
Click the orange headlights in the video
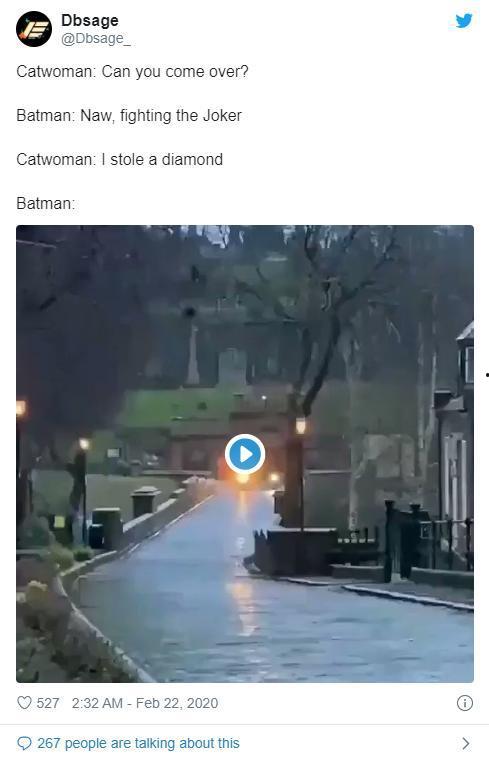pyautogui.click(x=243, y=478)
